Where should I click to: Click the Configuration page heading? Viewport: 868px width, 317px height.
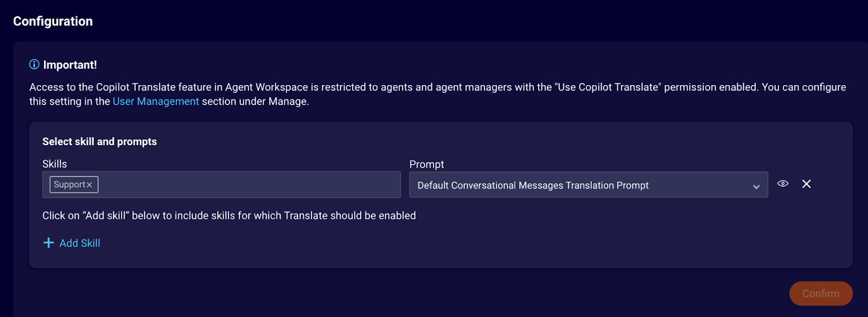53,21
